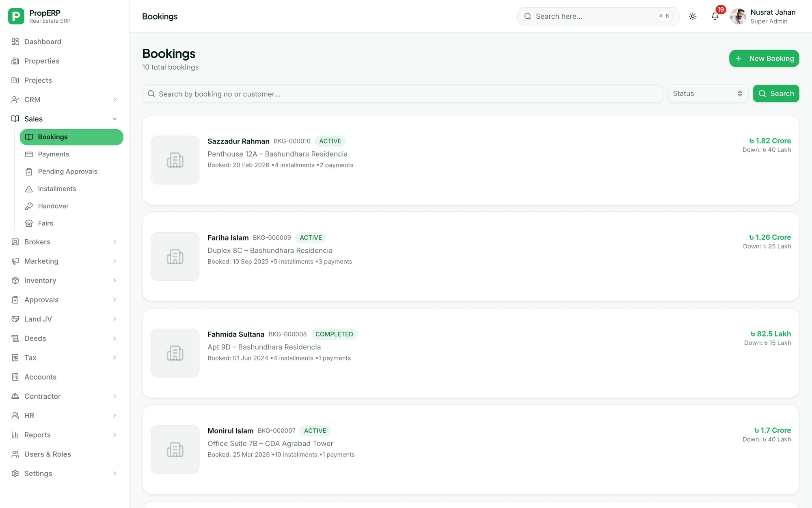This screenshot has height=508, width=812.
Task: Click the Properties building icon in sidebar
Action: click(15, 61)
